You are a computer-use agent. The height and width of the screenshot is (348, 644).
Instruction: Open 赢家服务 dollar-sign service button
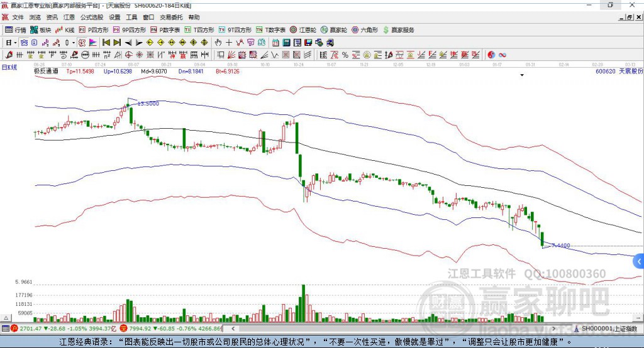click(x=398, y=30)
